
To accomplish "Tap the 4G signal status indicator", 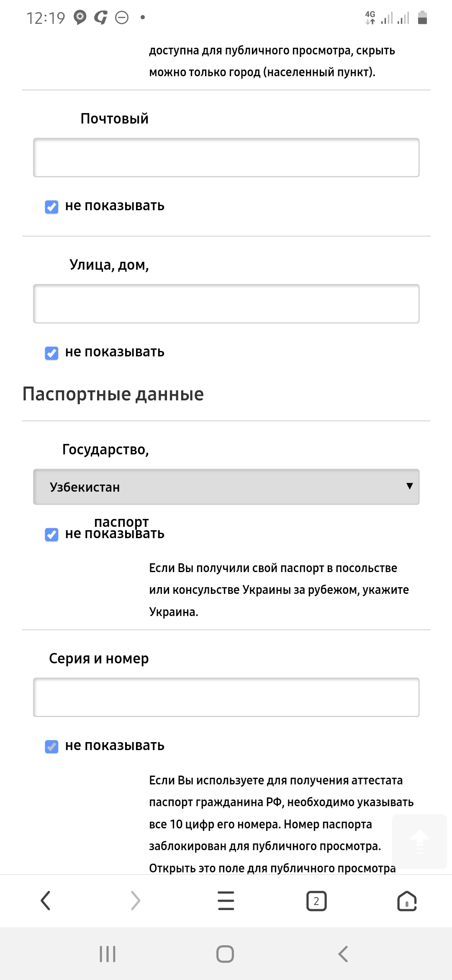I will (x=370, y=18).
